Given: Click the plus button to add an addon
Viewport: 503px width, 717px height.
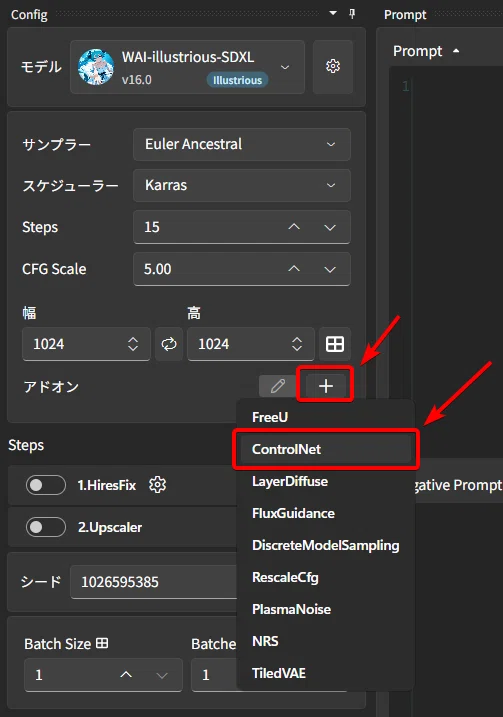Looking at the screenshot, I should (326, 386).
